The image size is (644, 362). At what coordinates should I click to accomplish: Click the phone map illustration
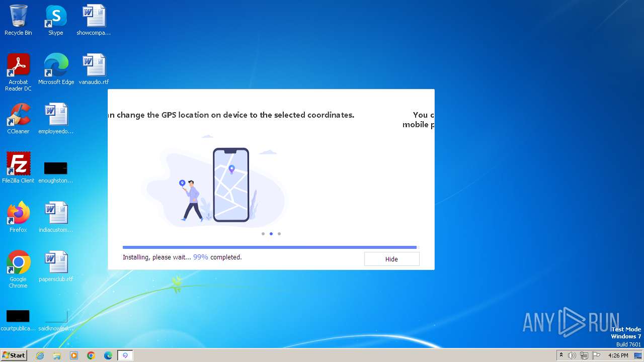(x=231, y=185)
